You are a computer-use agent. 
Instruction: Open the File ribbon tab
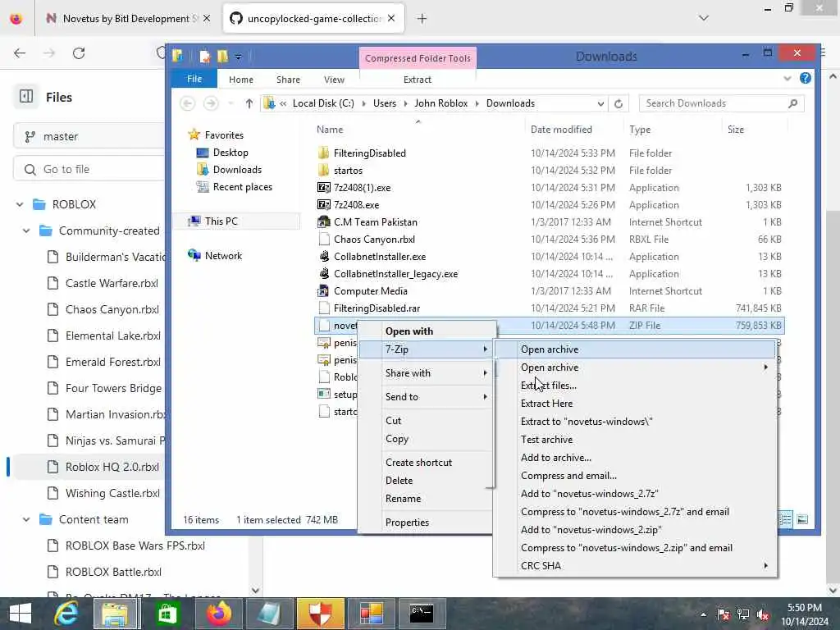[x=194, y=79]
